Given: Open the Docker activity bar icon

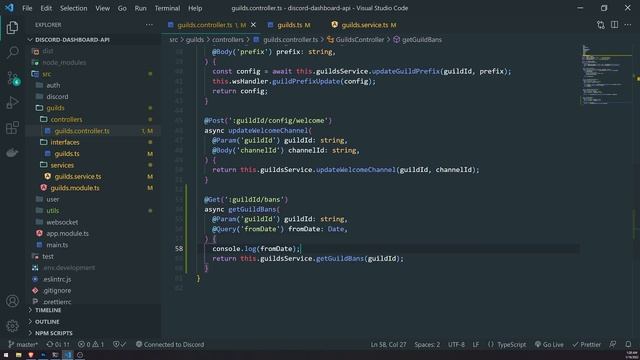Looking at the screenshot, I should tap(12, 153).
